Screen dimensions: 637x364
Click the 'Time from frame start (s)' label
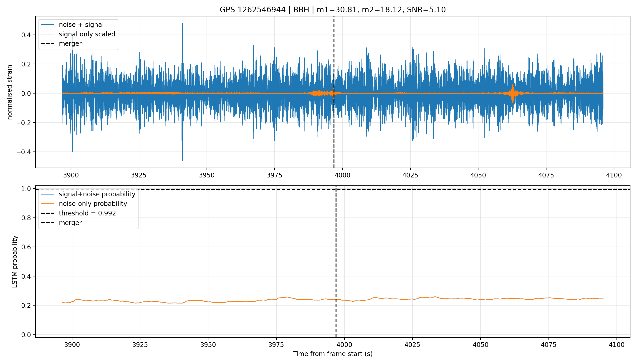(333, 354)
